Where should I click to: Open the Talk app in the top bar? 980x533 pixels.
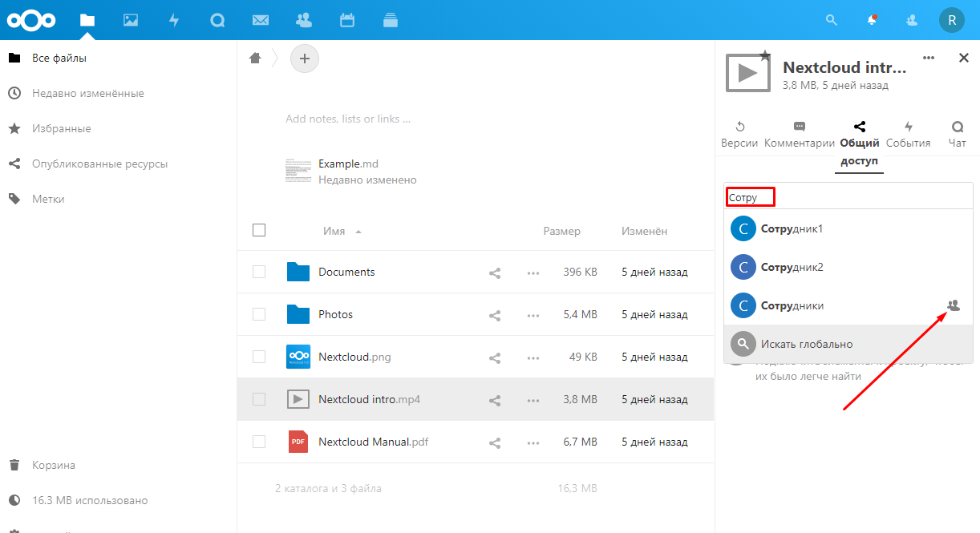tap(217, 20)
